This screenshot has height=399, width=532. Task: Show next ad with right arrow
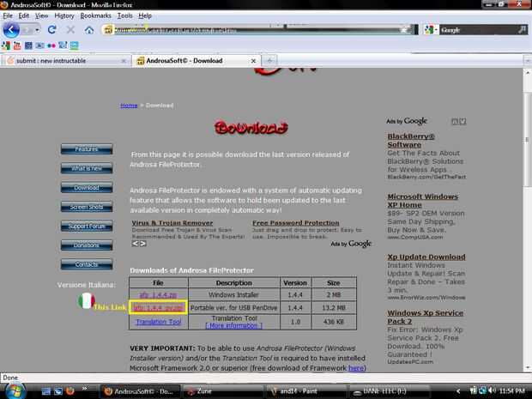click(x=142, y=244)
